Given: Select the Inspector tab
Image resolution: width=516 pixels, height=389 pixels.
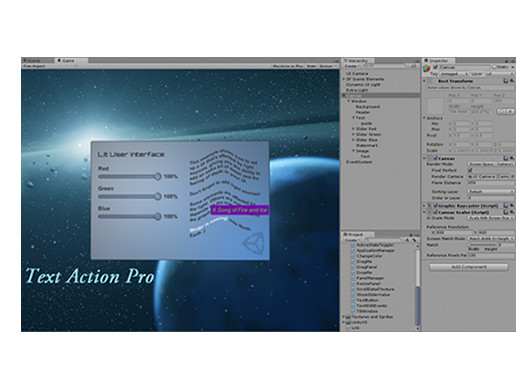Looking at the screenshot, I should pyautogui.click(x=439, y=61).
